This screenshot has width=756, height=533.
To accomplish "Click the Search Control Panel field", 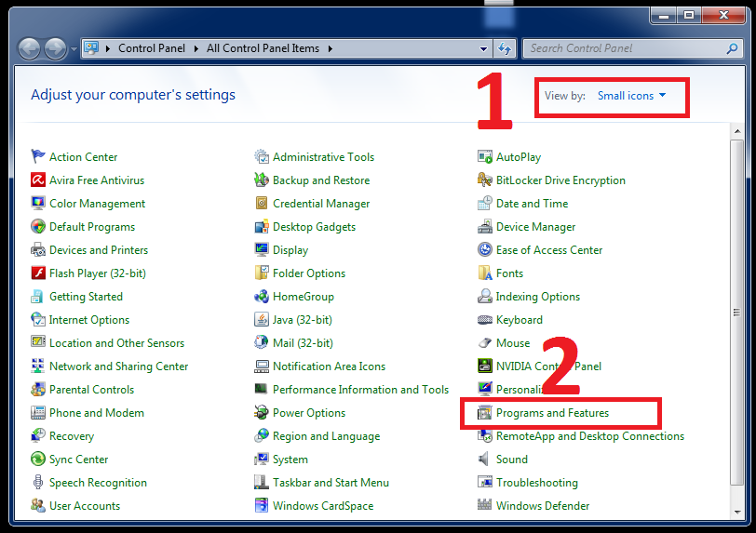I will pyautogui.click(x=633, y=48).
